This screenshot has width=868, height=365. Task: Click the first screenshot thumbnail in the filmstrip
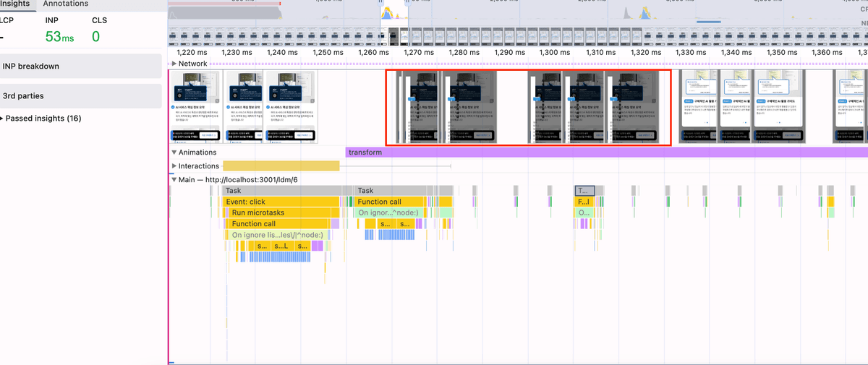click(196, 108)
